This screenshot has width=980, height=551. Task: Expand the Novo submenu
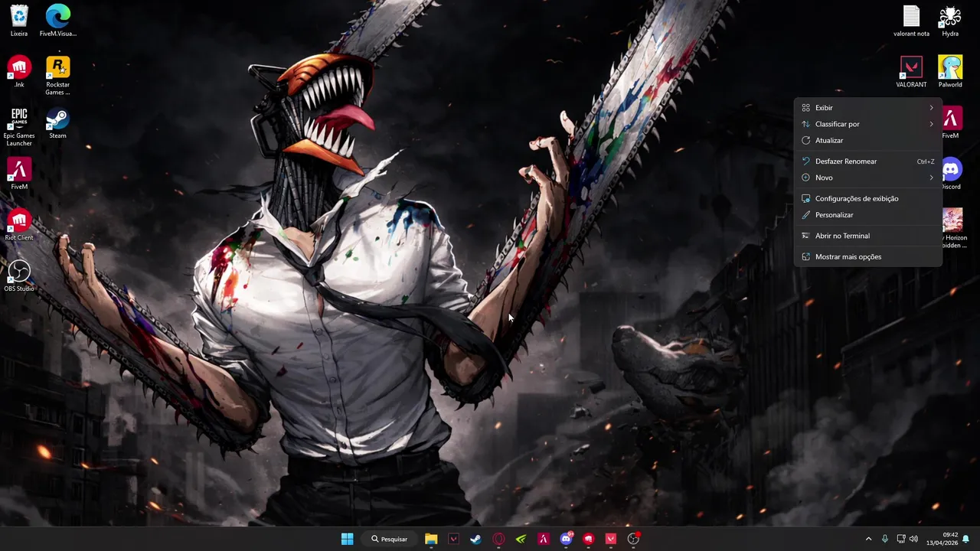pyautogui.click(x=867, y=178)
